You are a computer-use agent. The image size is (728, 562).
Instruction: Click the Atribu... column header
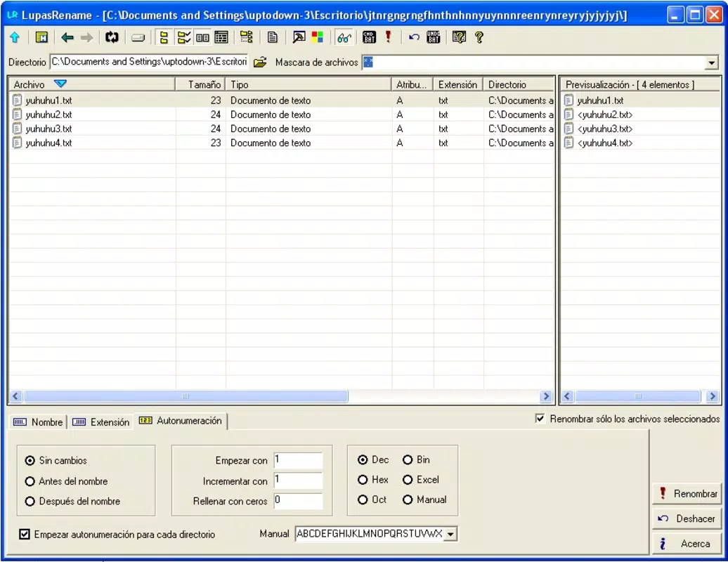(412, 84)
